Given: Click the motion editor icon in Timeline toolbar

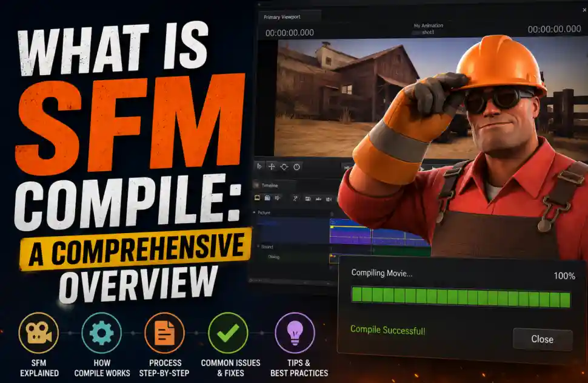Looking at the screenshot, I should pos(267,198).
